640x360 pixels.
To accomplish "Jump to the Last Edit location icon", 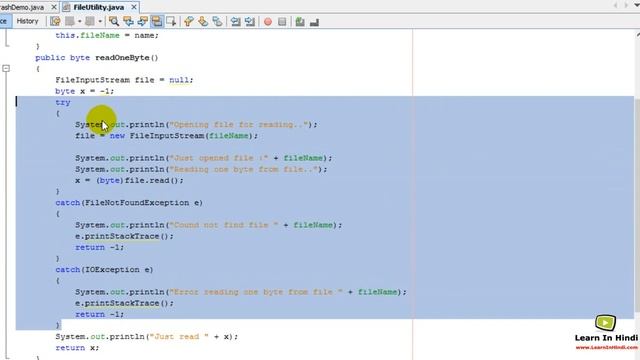I will click(55, 22).
